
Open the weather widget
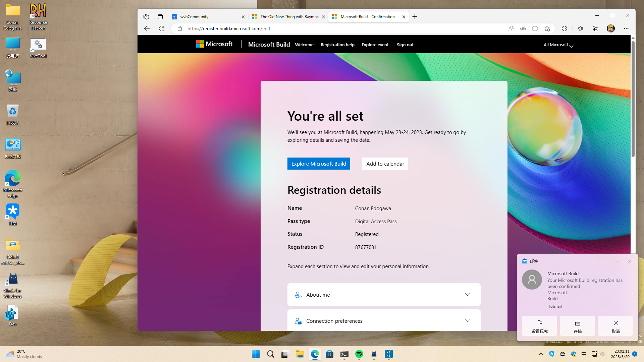[x=24, y=354]
